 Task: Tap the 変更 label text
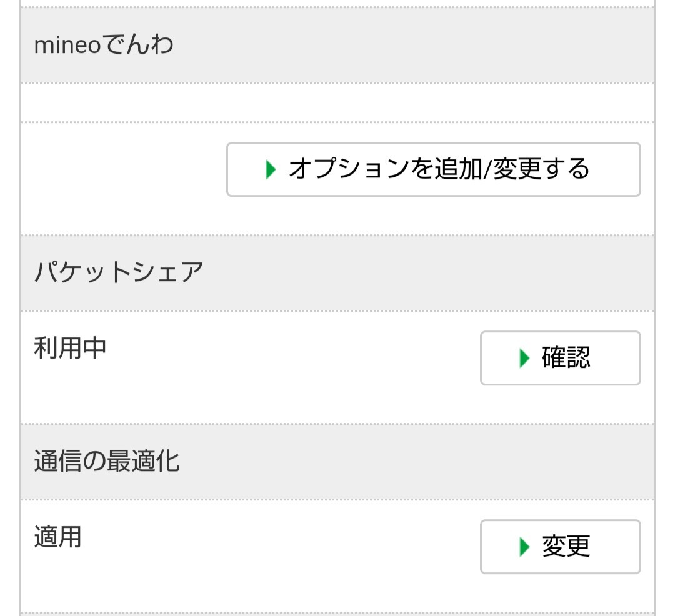pos(566,547)
